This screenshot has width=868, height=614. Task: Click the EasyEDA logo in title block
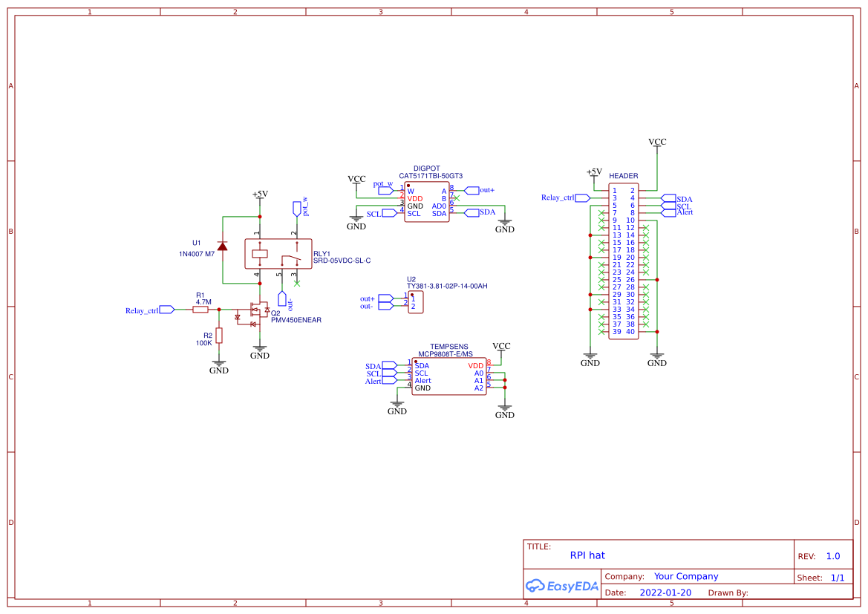pos(561,587)
